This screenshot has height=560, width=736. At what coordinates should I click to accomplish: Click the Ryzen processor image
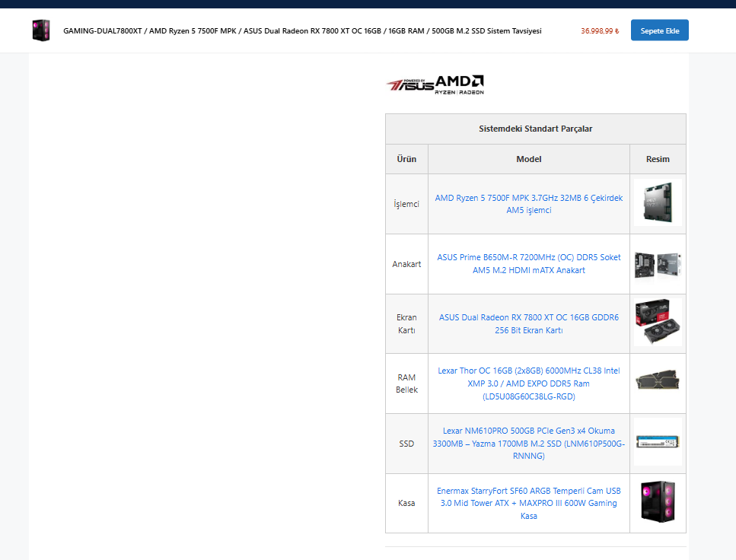(658, 202)
